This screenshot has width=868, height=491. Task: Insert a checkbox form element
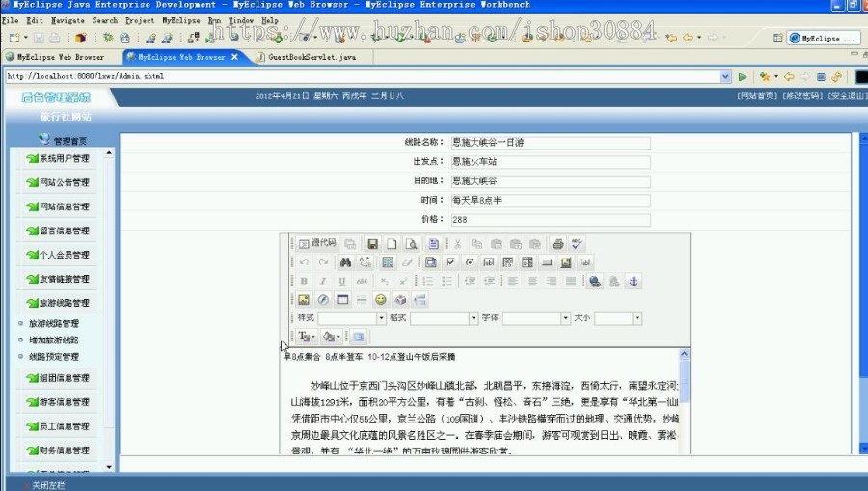450,262
